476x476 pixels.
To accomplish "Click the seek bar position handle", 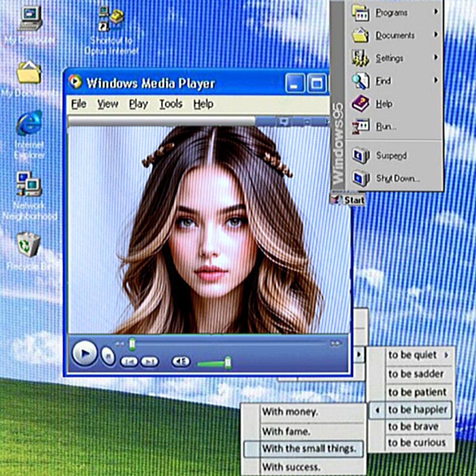I will (x=132, y=343).
